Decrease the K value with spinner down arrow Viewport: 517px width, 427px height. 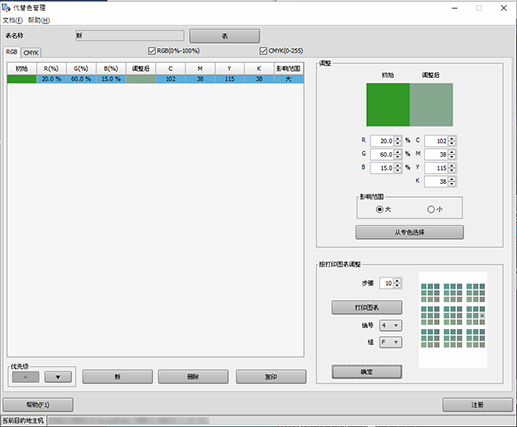pos(452,184)
